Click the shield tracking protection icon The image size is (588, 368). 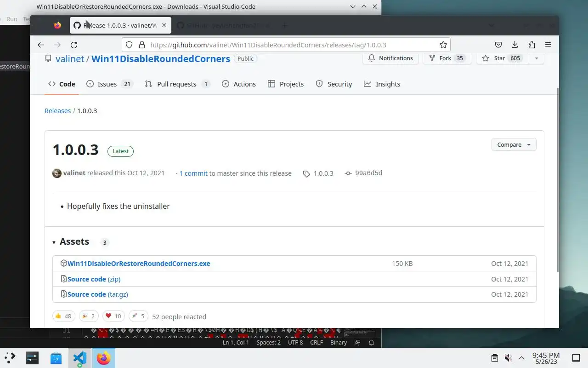pos(129,45)
